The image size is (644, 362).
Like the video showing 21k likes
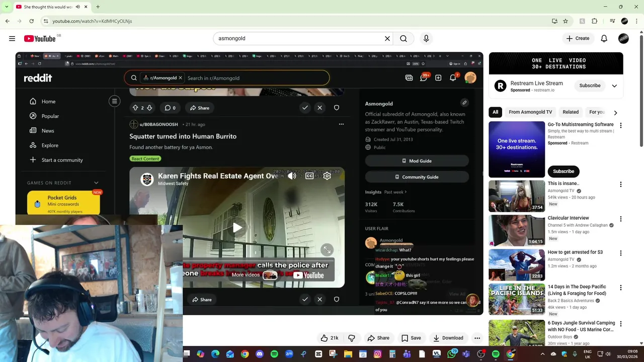(x=330, y=338)
